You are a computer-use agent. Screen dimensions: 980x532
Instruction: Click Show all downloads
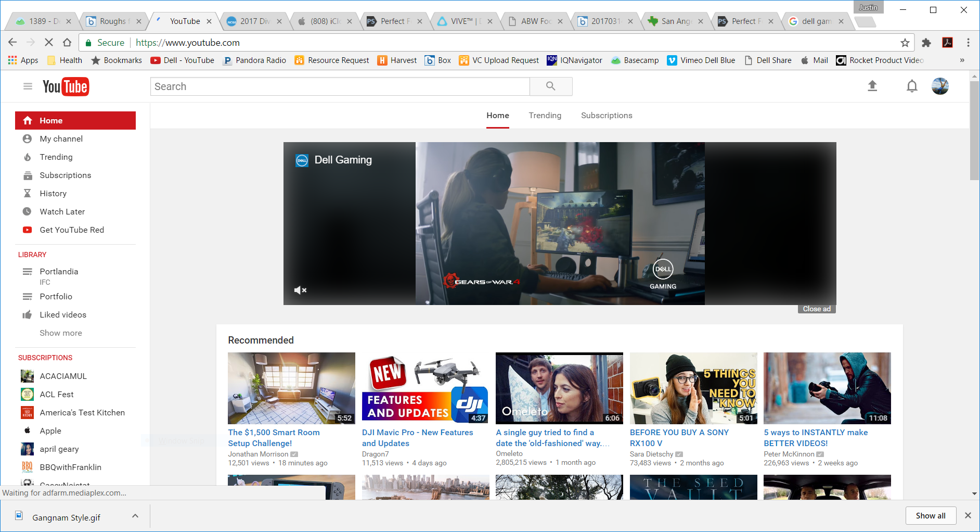(x=931, y=515)
